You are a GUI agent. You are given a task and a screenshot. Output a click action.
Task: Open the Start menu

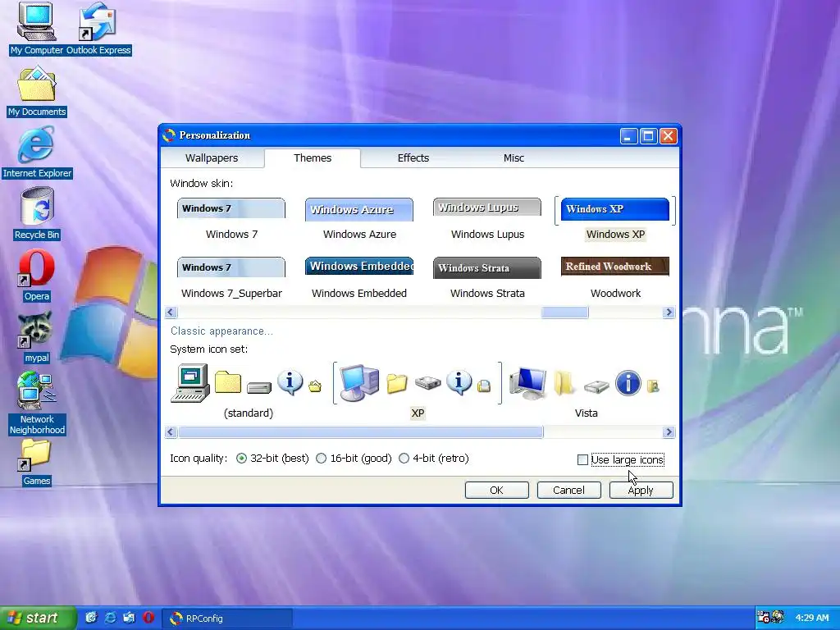pyautogui.click(x=38, y=618)
